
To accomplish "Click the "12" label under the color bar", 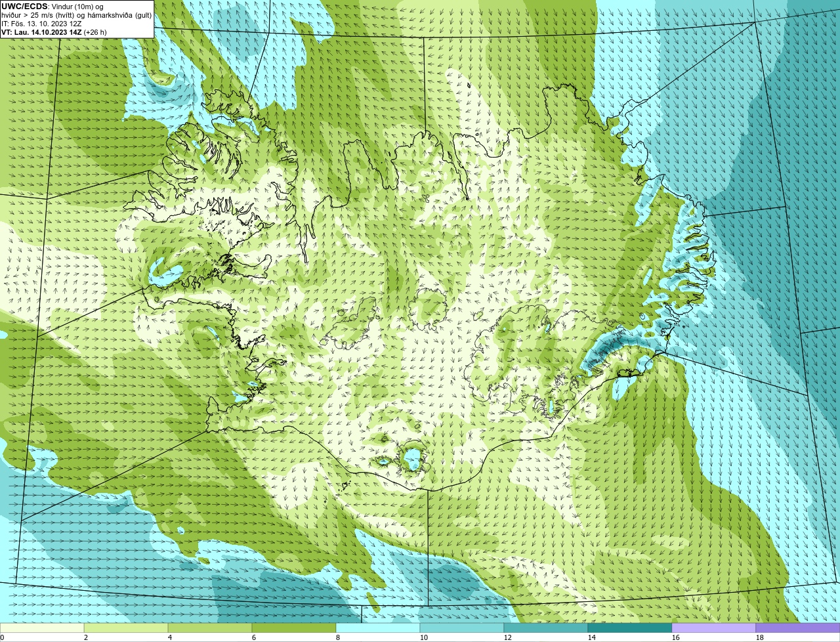I will click(x=508, y=637).
